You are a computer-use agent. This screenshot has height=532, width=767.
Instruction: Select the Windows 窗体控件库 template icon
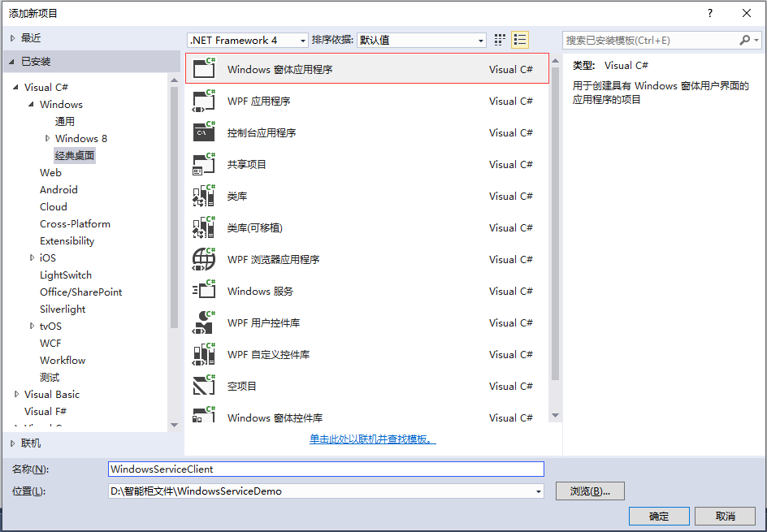[204, 415]
